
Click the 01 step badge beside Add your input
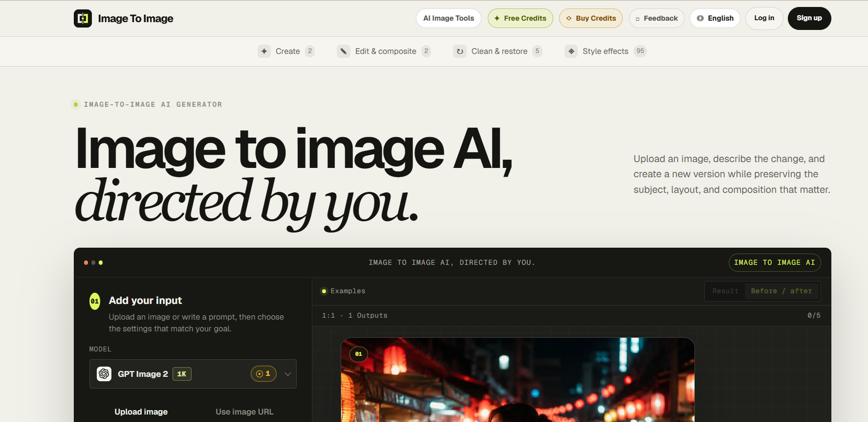coord(95,301)
